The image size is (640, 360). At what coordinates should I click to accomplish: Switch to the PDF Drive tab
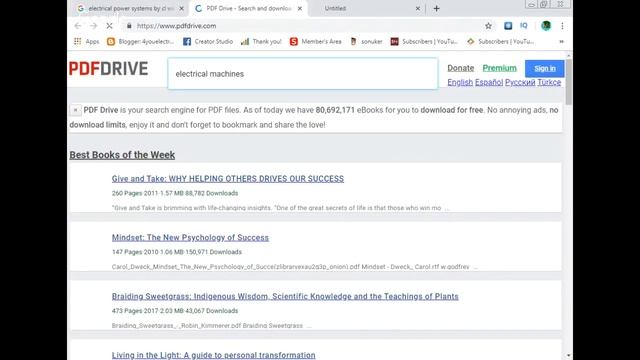coord(249,9)
